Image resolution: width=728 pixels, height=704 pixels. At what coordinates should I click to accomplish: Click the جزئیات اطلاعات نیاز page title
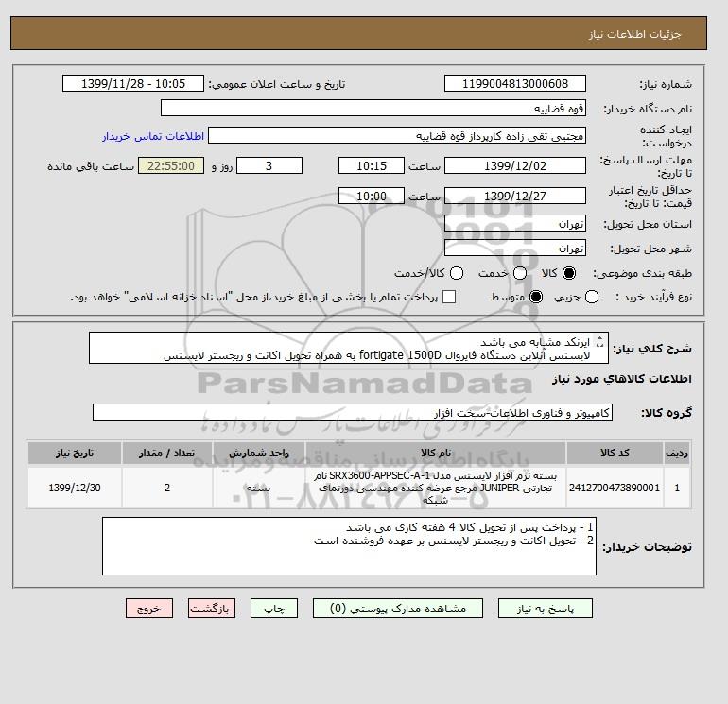point(634,34)
